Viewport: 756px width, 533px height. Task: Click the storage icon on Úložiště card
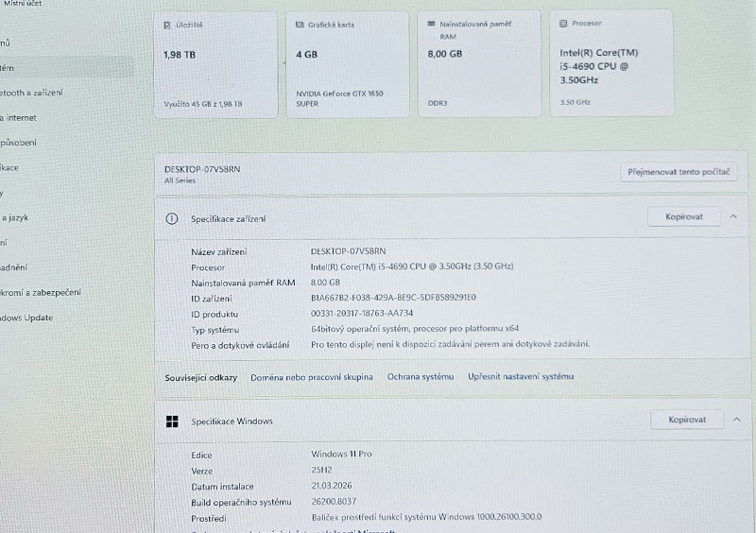[x=167, y=26]
